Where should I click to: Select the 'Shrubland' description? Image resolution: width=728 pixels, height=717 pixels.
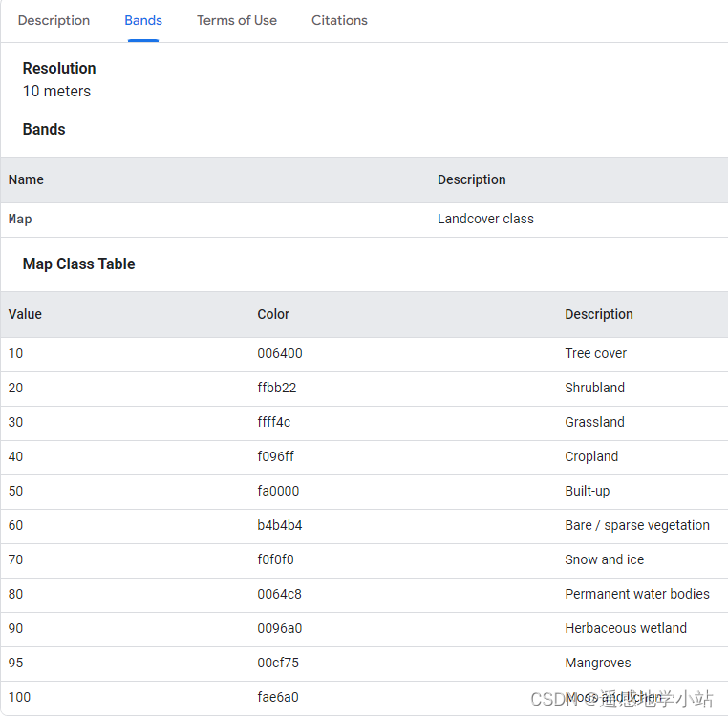click(x=595, y=388)
